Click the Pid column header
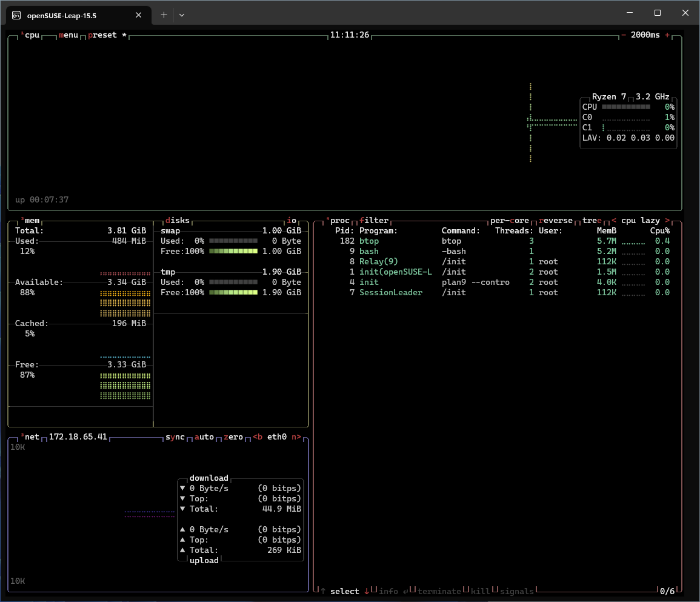 click(x=344, y=231)
